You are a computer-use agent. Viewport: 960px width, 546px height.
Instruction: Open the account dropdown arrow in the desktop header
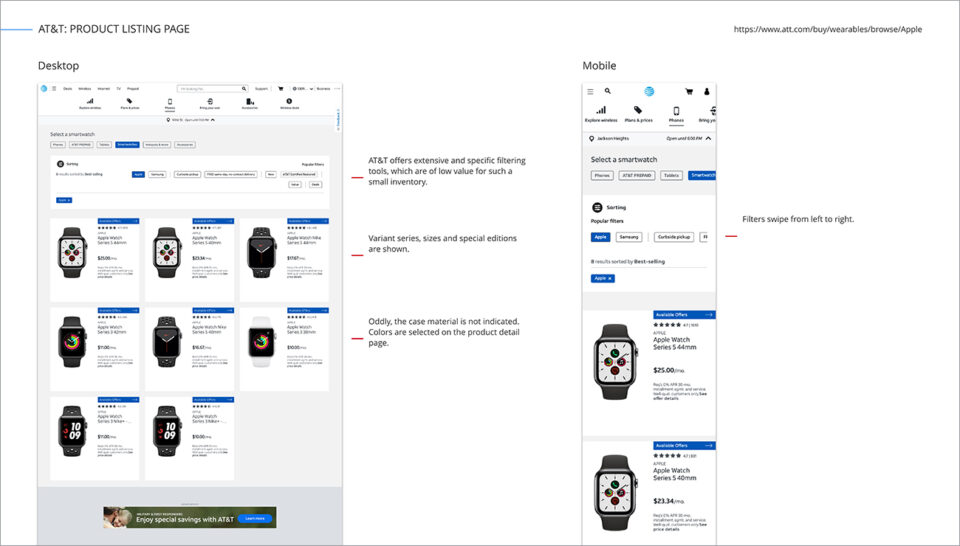point(312,89)
